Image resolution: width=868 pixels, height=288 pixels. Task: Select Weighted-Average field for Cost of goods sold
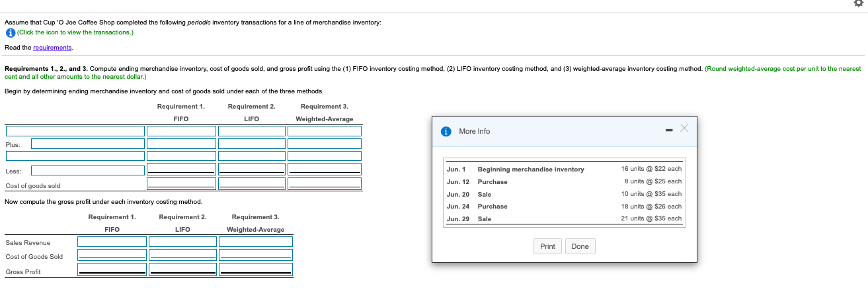pyautogui.click(x=325, y=183)
